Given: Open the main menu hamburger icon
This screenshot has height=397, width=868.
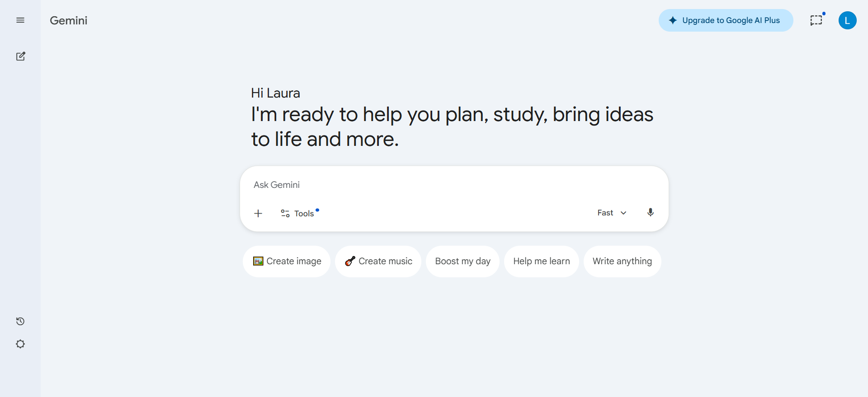Looking at the screenshot, I should 20,20.
